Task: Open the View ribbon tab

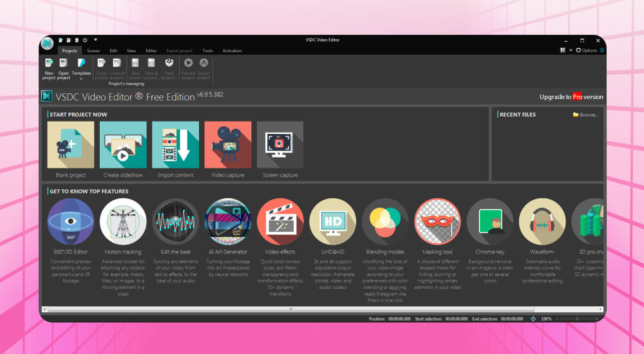Action: [131, 51]
